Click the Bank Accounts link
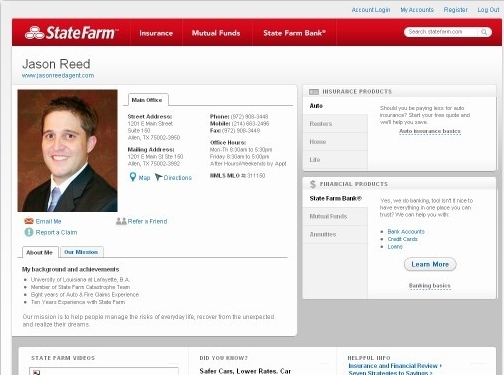The width and height of the screenshot is (504, 375). point(406,231)
